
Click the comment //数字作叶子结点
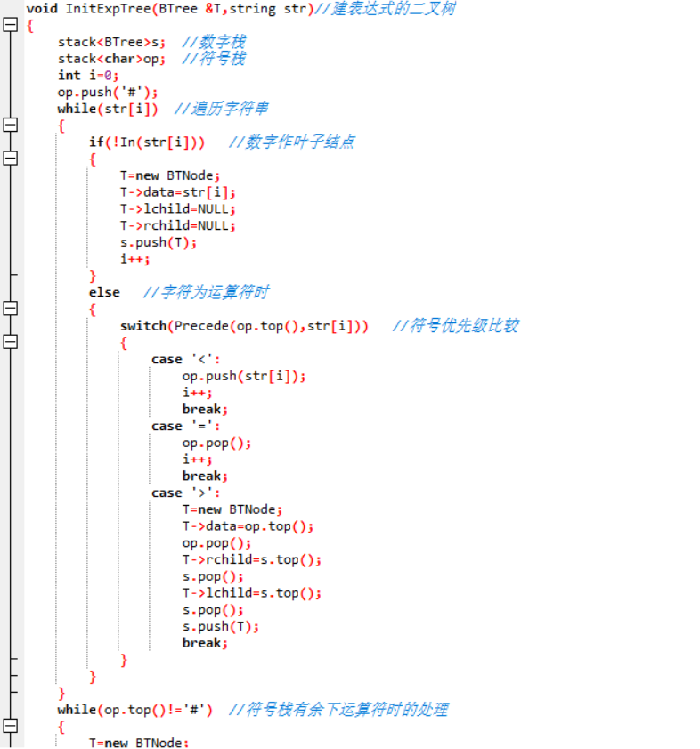292,142
